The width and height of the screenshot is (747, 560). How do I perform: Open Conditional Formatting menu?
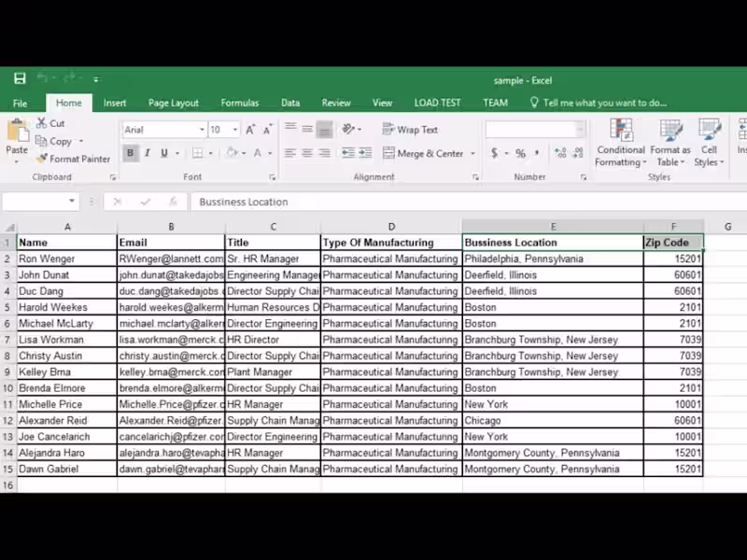621,143
